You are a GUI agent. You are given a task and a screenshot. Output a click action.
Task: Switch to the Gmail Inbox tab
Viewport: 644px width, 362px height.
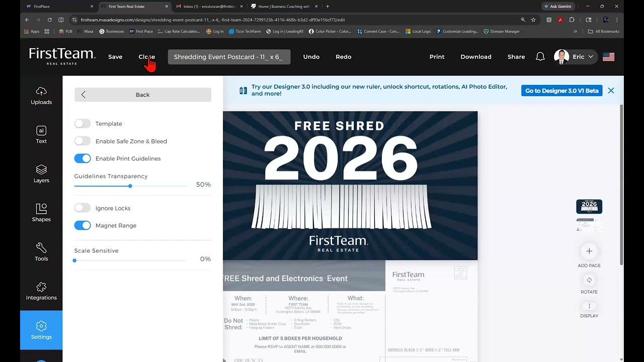209,7
